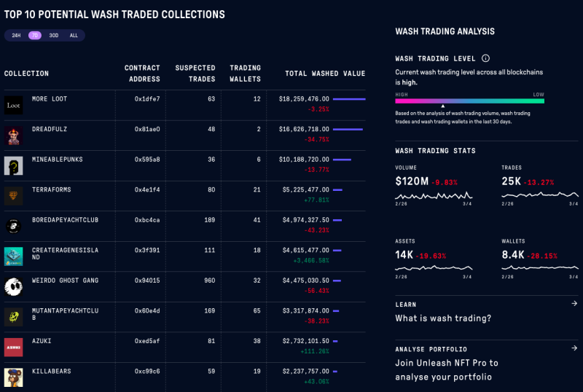Image resolution: width=583 pixels, height=392 pixels.
Task: Click contract address 0xed5af
Action: pyautogui.click(x=147, y=341)
